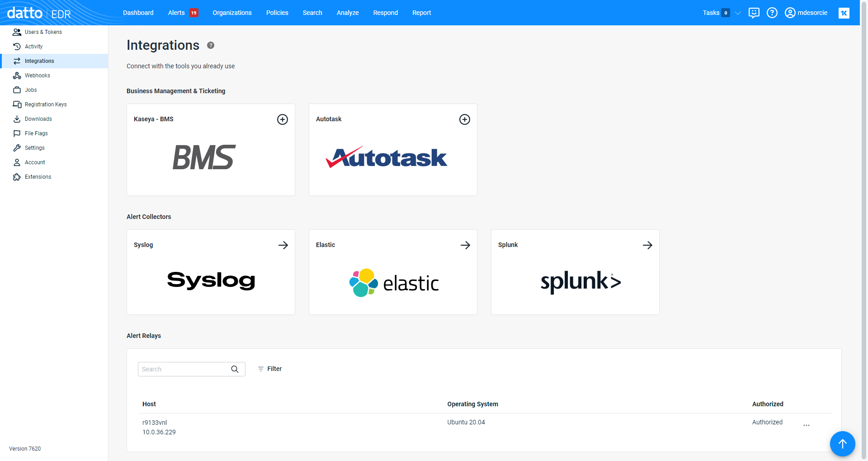Click Version 7620 text
Image resolution: width=868 pixels, height=461 pixels.
point(25,449)
